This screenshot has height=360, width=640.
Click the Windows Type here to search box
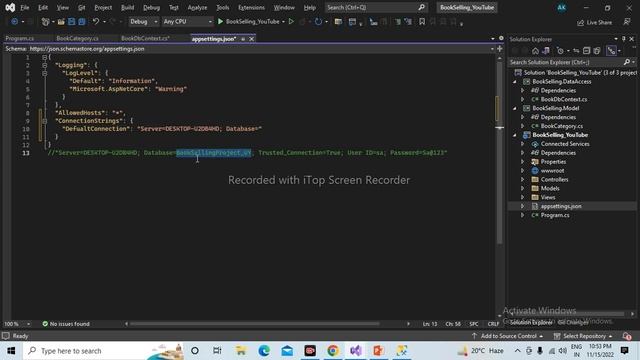[x=104, y=351]
